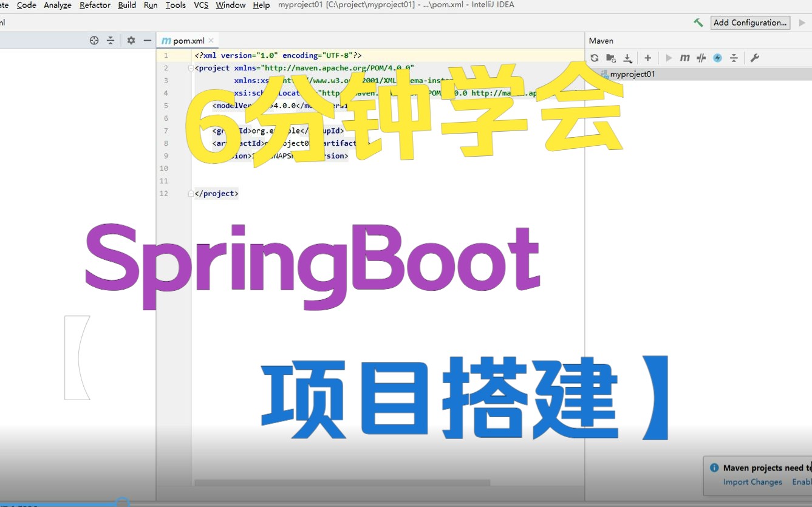The width and height of the screenshot is (812, 507).
Task: Open the Run menu
Action: (x=151, y=5)
